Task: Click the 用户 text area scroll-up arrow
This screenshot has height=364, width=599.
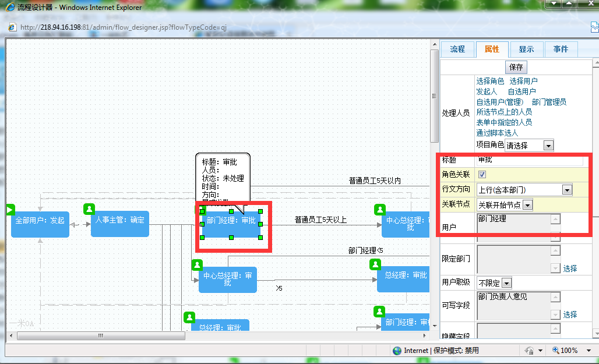Action: click(556, 219)
